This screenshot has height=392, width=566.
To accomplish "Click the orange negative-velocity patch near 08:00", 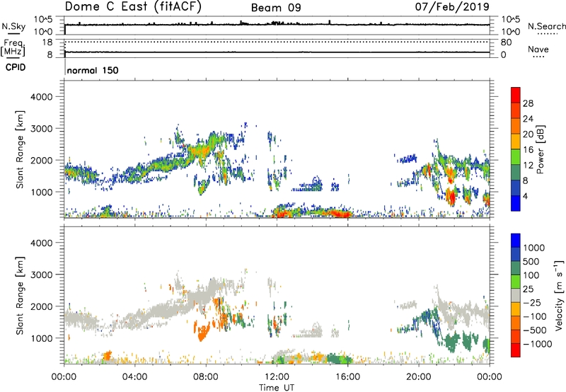I will coord(203,333).
